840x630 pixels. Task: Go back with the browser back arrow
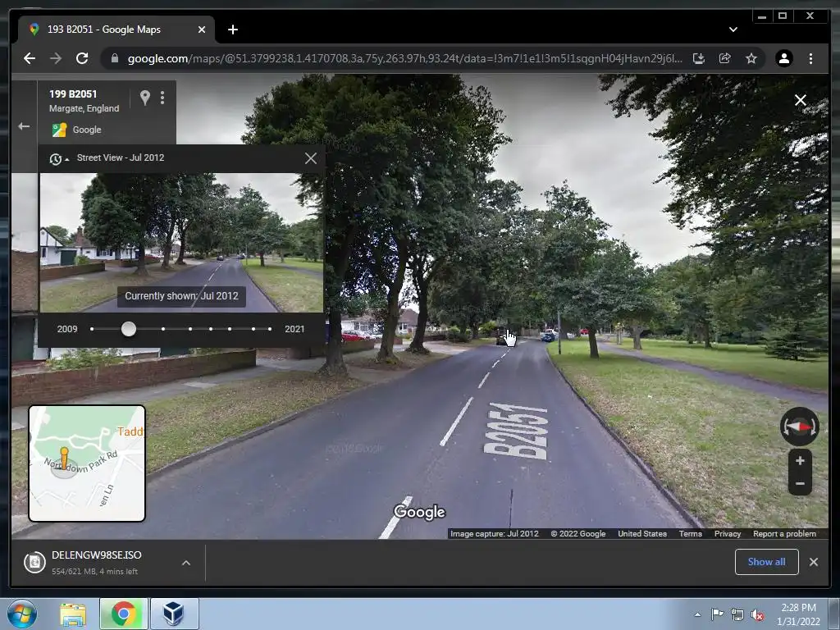30,58
